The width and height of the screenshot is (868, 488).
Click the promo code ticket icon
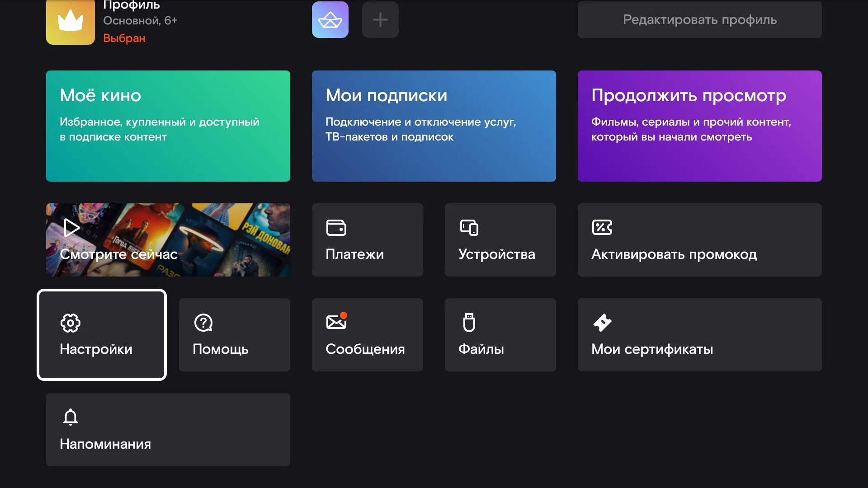(x=602, y=227)
